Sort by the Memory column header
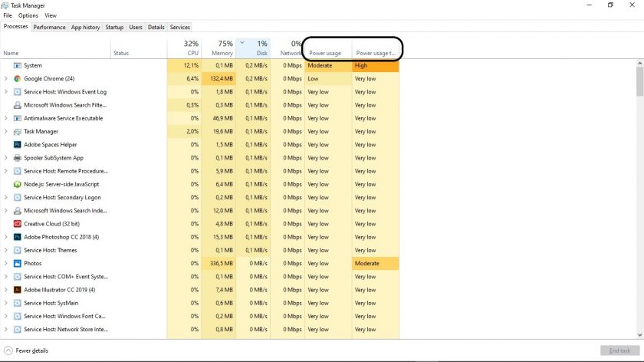644x362 pixels. 219,48
